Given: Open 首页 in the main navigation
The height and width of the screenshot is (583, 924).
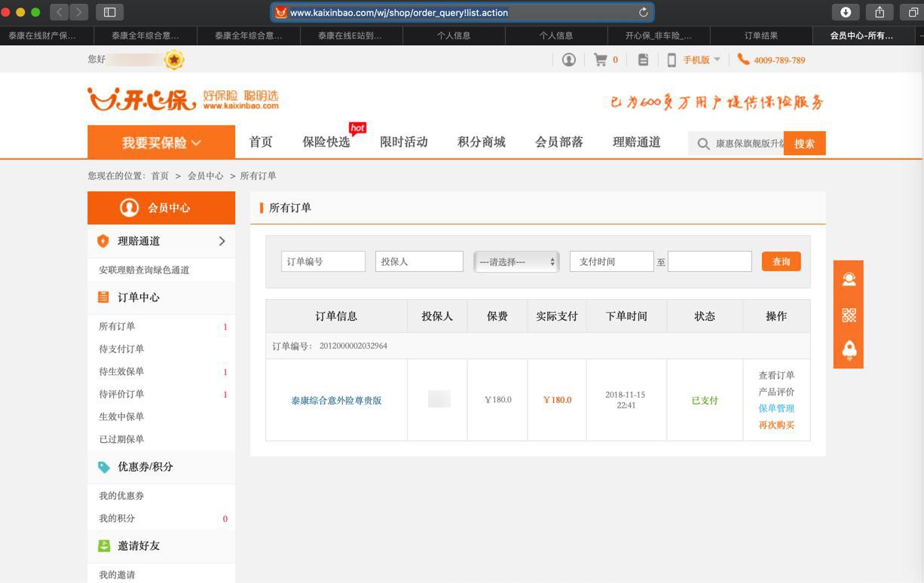Looking at the screenshot, I should point(261,142).
